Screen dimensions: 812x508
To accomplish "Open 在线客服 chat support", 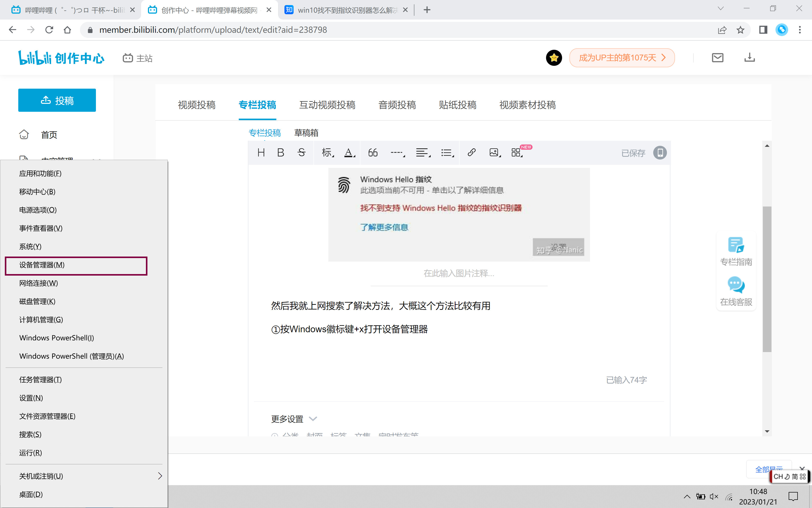I will pyautogui.click(x=736, y=292).
